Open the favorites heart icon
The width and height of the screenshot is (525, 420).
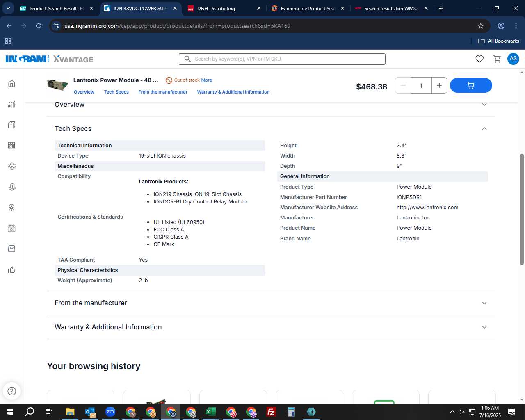point(479,59)
